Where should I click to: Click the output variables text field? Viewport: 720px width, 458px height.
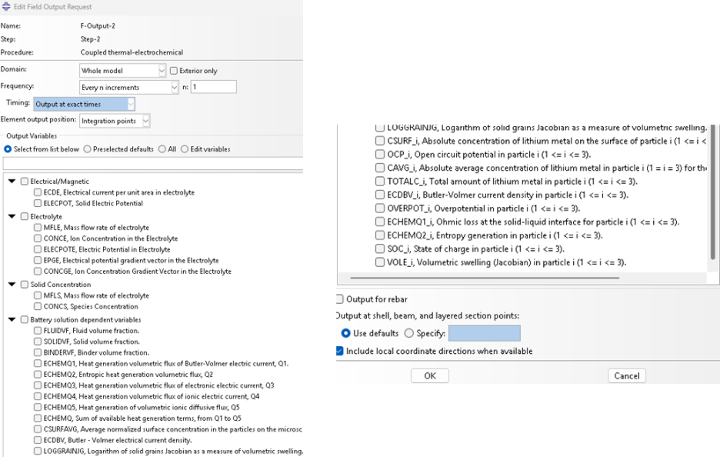(x=153, y=164)
